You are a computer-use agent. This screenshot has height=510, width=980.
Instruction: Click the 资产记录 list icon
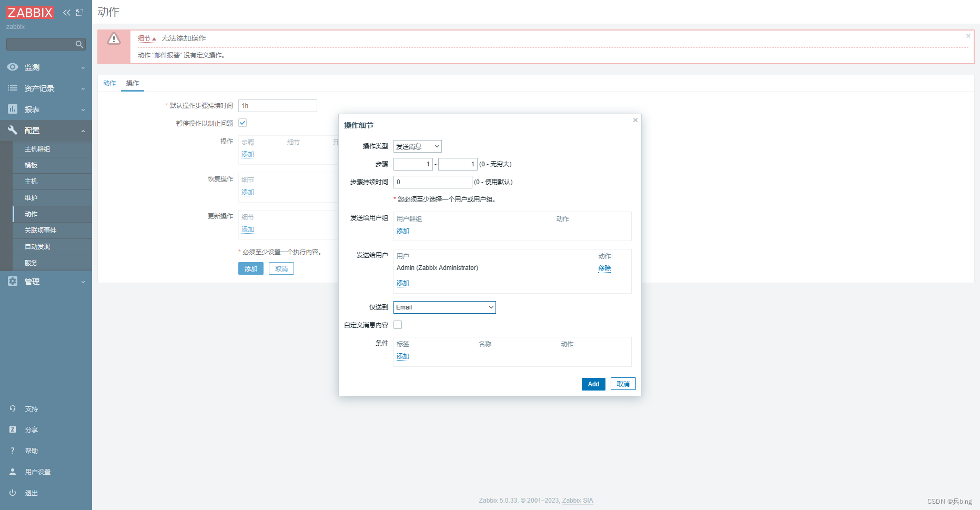[x=13, y=88]
